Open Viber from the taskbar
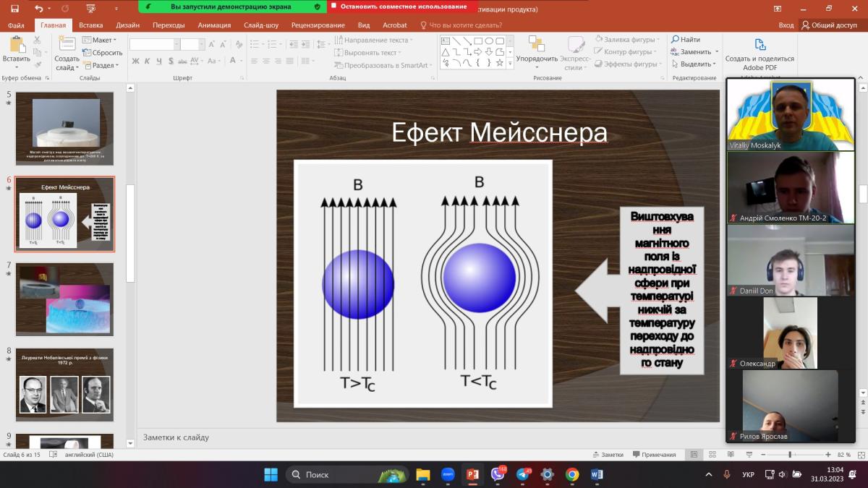Screen dimensions: 868x488 coord(498,474)
